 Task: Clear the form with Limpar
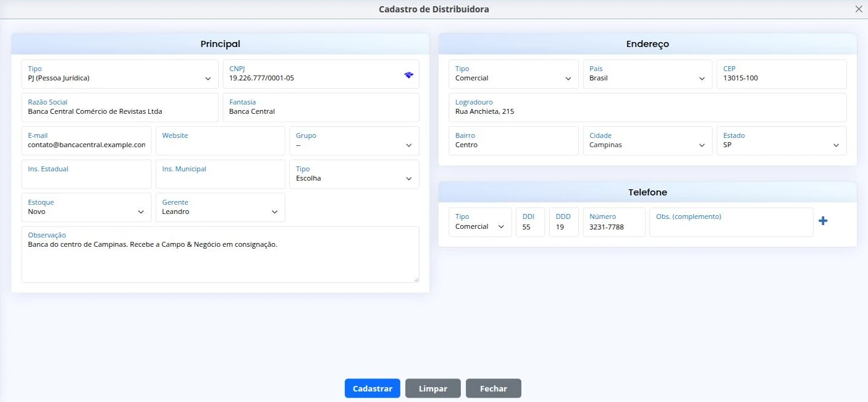tap(433, 388)
